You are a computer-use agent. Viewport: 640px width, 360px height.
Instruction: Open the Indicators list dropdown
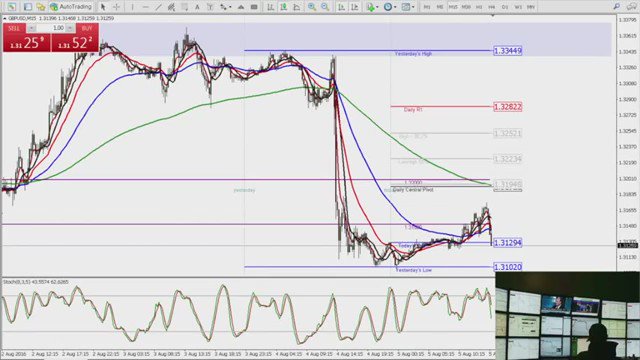coord(372,7)
